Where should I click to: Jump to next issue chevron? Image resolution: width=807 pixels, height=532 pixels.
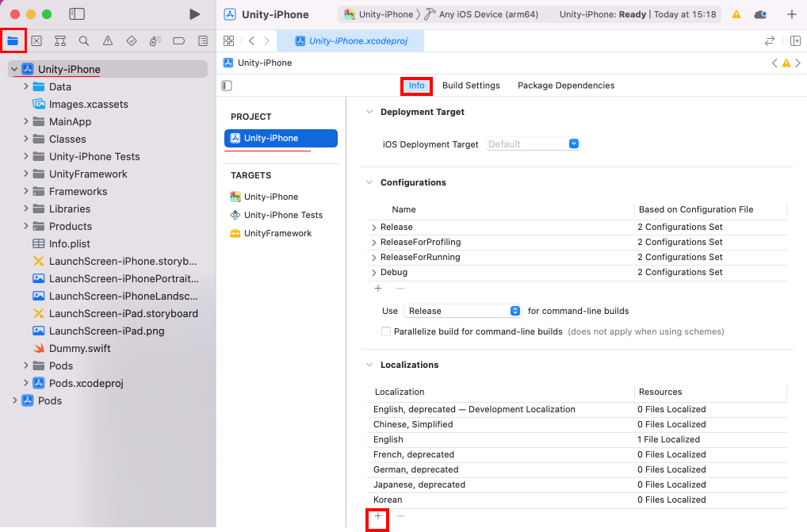pos(797,63)
